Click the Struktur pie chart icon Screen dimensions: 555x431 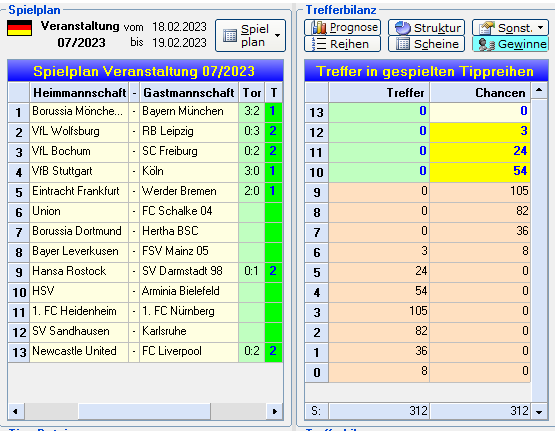point(403,28)
